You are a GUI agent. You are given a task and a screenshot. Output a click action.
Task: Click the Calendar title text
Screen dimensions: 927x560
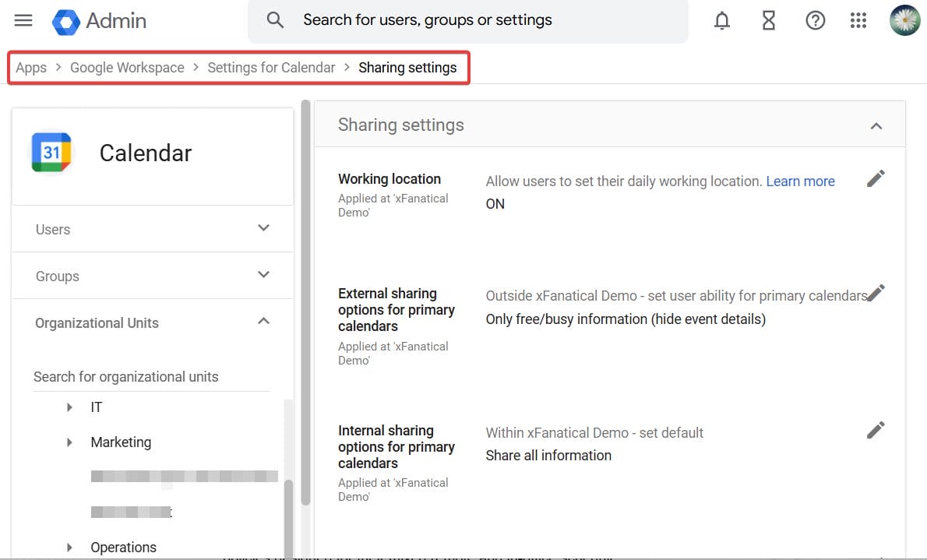(x=146, y=153)
